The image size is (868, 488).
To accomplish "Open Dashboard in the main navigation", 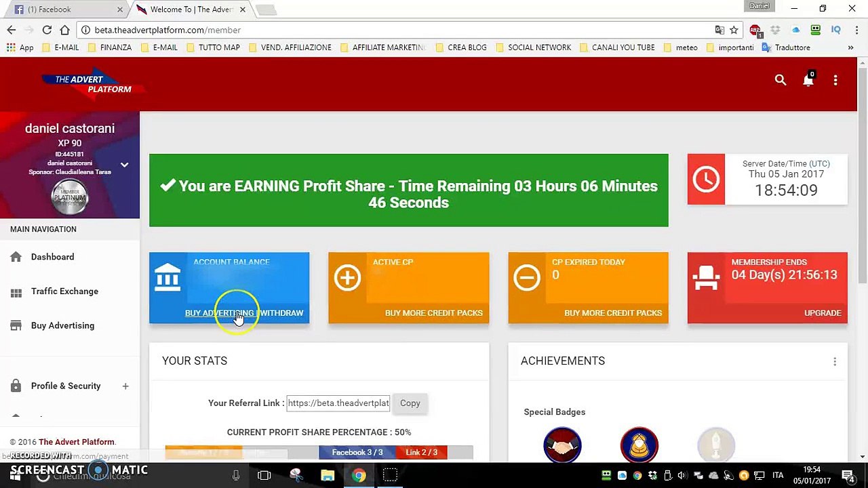I will (x=52, y=257).
